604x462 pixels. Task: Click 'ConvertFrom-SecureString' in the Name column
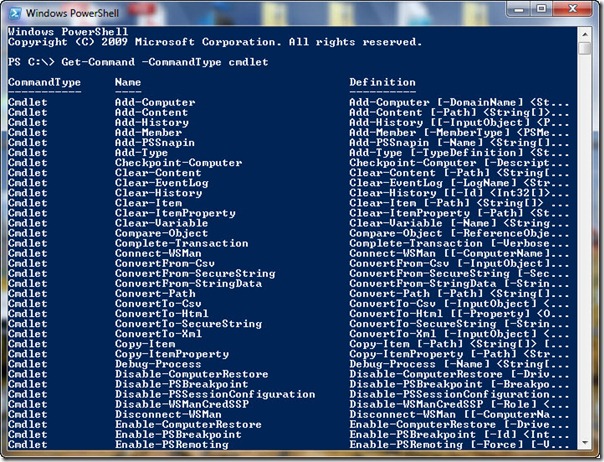[195, 274]
